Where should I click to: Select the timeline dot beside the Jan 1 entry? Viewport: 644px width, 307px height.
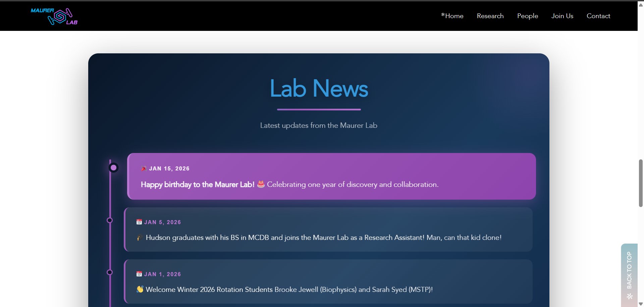[x=109, y=272]
